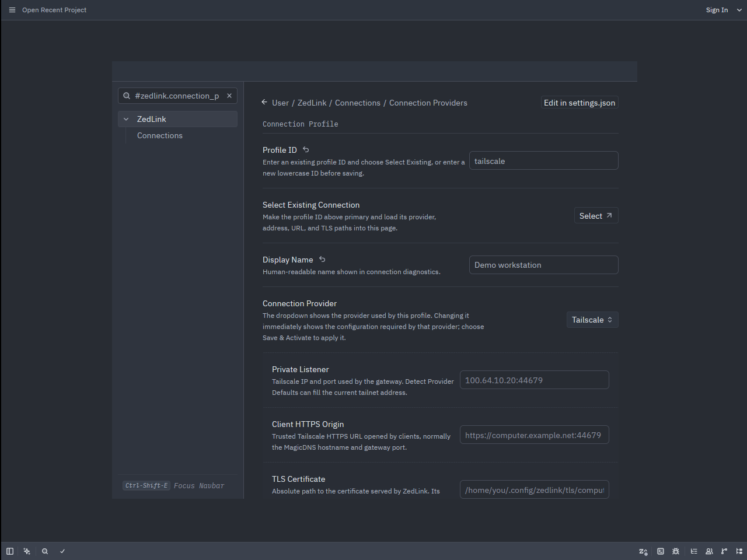
Task: Click the Connection Providers breadcrumb text
Action: click(x=428, y=103)
